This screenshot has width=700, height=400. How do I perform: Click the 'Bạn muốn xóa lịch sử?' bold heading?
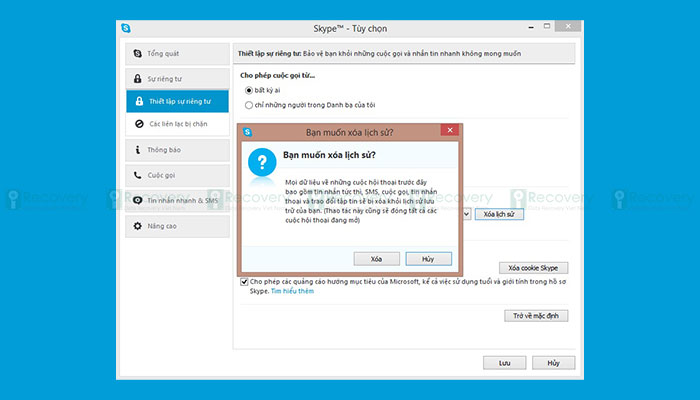coord(329,155)
